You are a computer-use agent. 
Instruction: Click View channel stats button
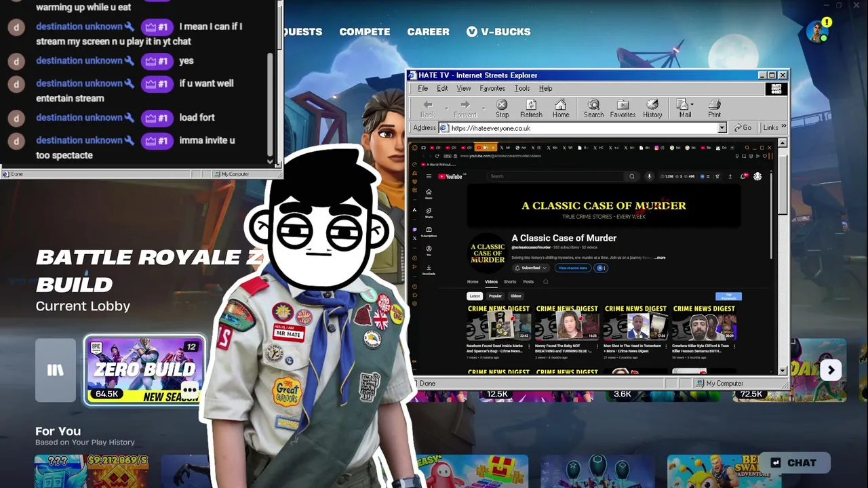(x=572, y=268)
